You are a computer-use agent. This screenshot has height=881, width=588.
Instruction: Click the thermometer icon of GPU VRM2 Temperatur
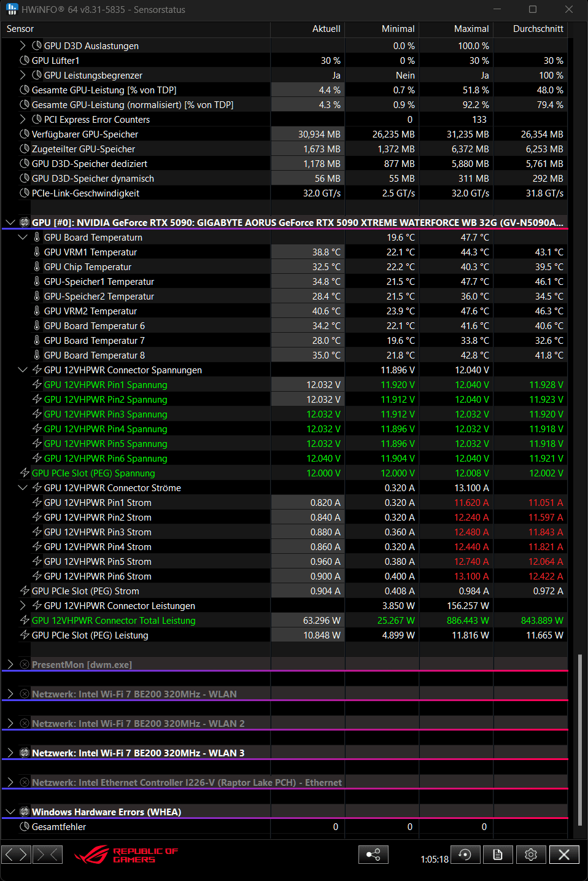coord(37,311)
